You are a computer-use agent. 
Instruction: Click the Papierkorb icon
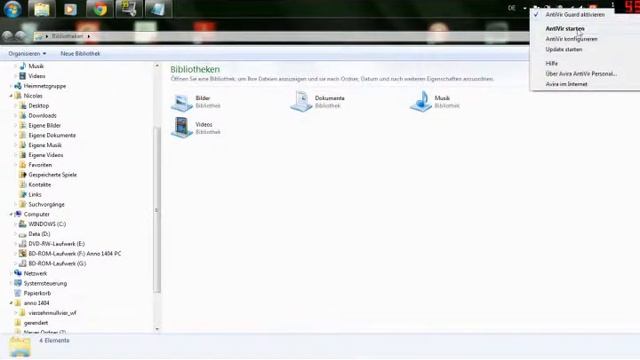(18, 293)
